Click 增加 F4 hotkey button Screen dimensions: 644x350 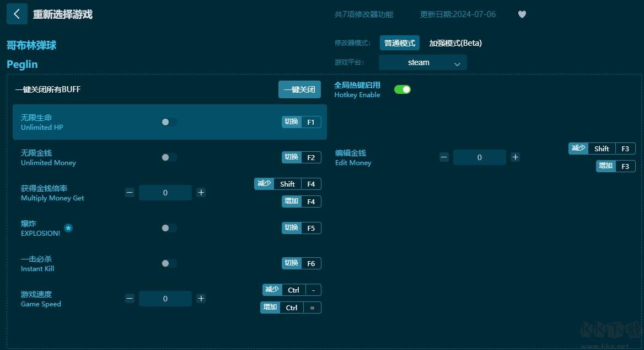pos(302,201)
